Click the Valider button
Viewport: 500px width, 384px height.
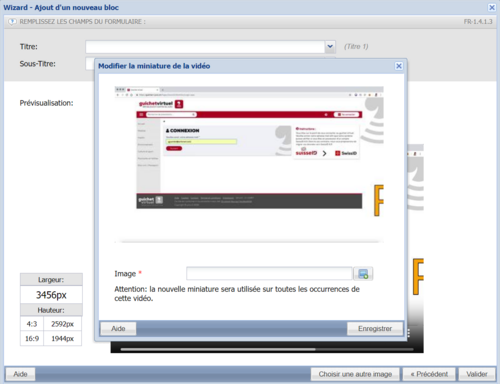pos(477,374)
